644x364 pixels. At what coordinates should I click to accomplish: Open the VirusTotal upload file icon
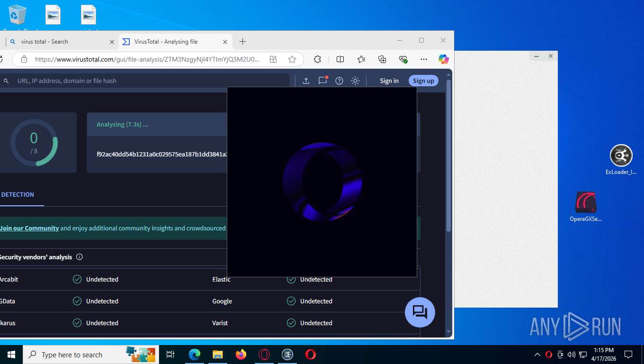click(306, 81)
